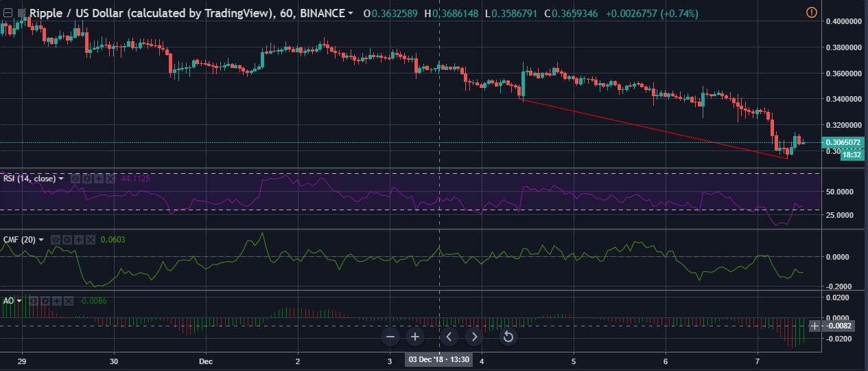Open CMF indicator settings gear
The image size is (868, 371).
pos(67,240)
